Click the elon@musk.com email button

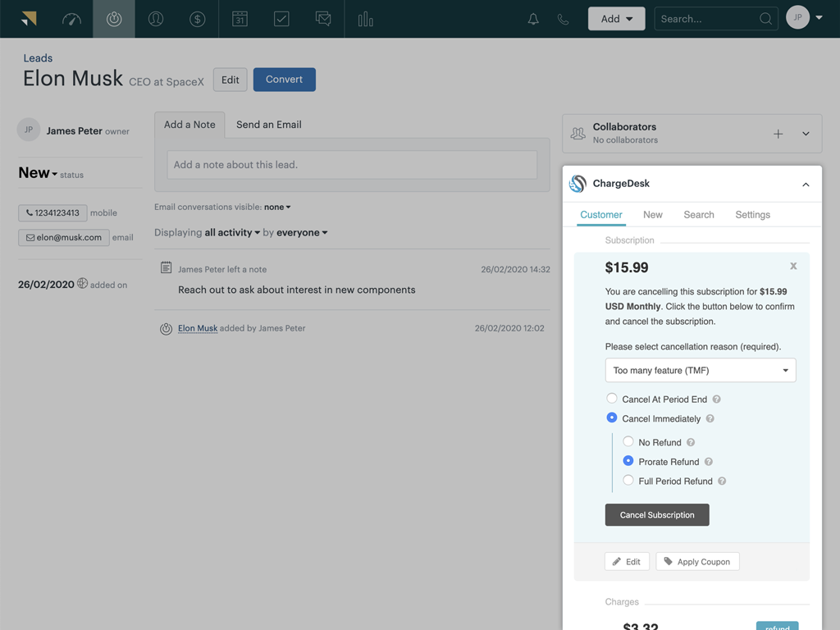(64, 237)
